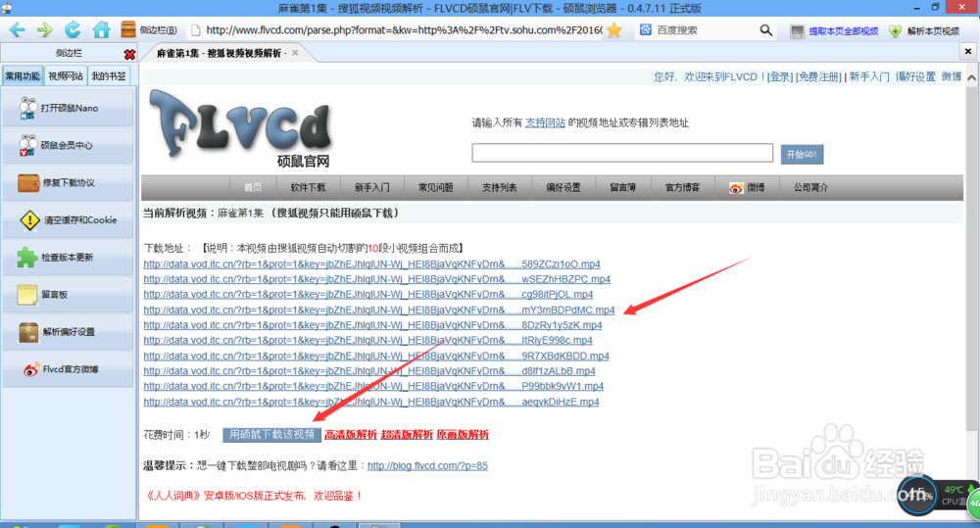This screenshot has width=980, height=528.
Task: Open Flvcd官方微博 sidebar item
Action: (x=69, y=369)
